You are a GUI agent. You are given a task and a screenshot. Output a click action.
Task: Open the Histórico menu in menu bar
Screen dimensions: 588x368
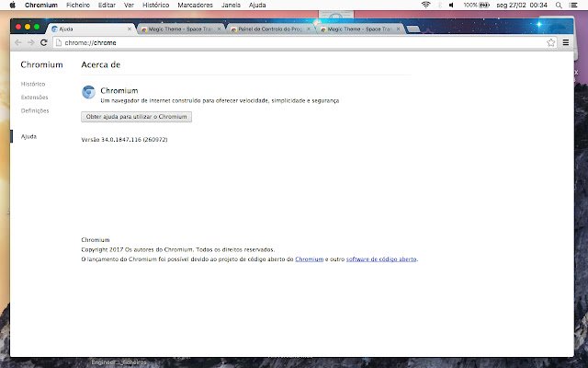155,5
